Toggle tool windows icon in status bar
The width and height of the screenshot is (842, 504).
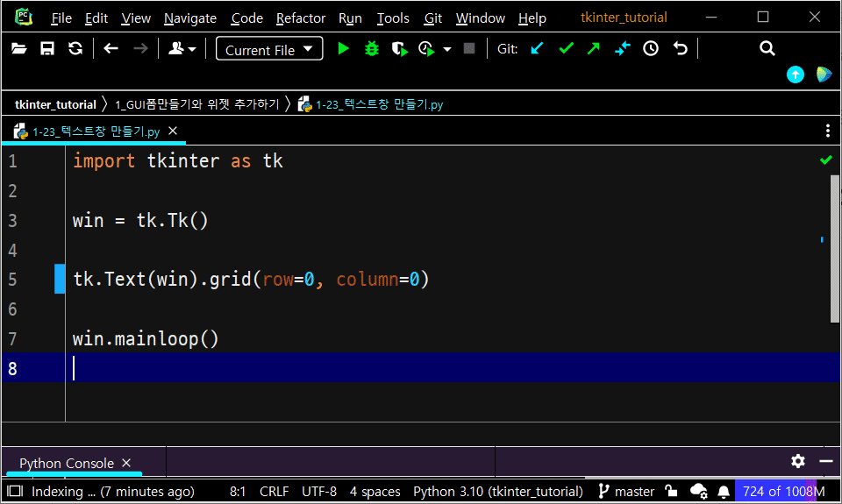click(x=15, y=491)
